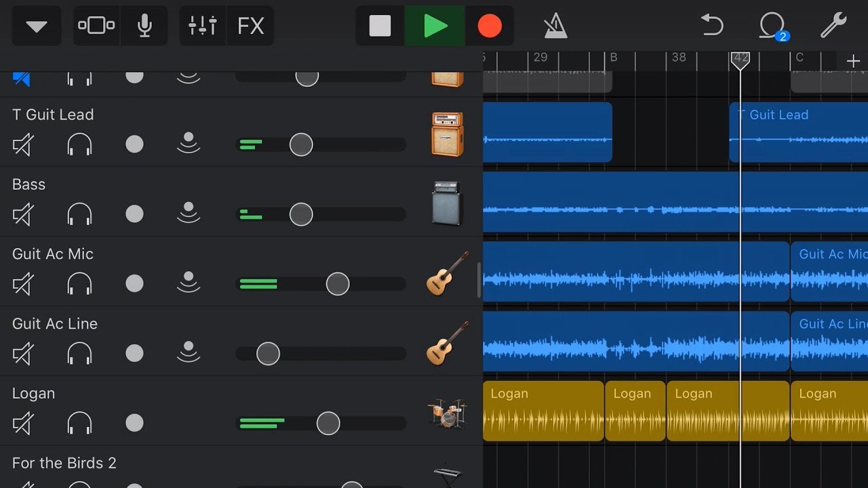Select the Guit Ac Line track name
The width and height of the screenshot is (868, 488).
55,324
